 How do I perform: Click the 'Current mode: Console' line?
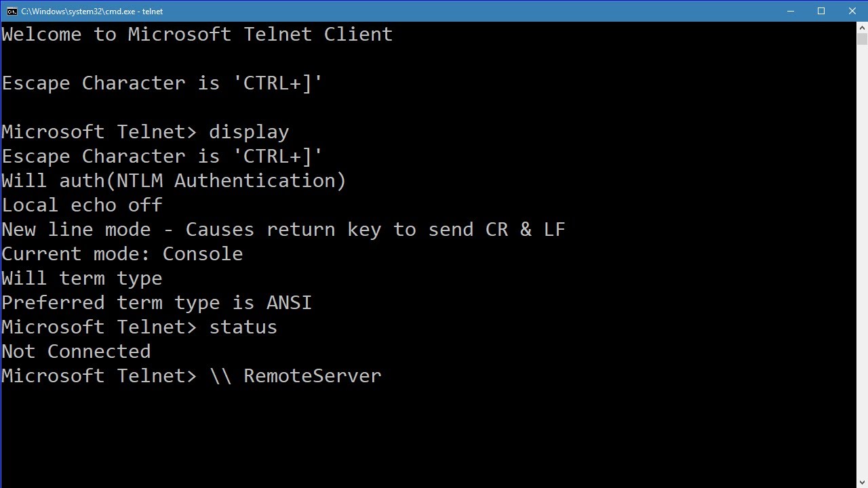point(122,254)
